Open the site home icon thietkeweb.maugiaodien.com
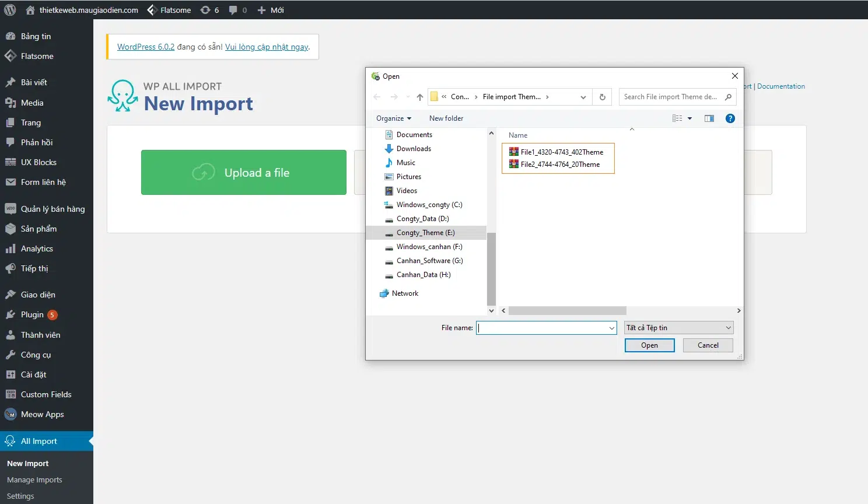868x504 pixels. point(82,10)
